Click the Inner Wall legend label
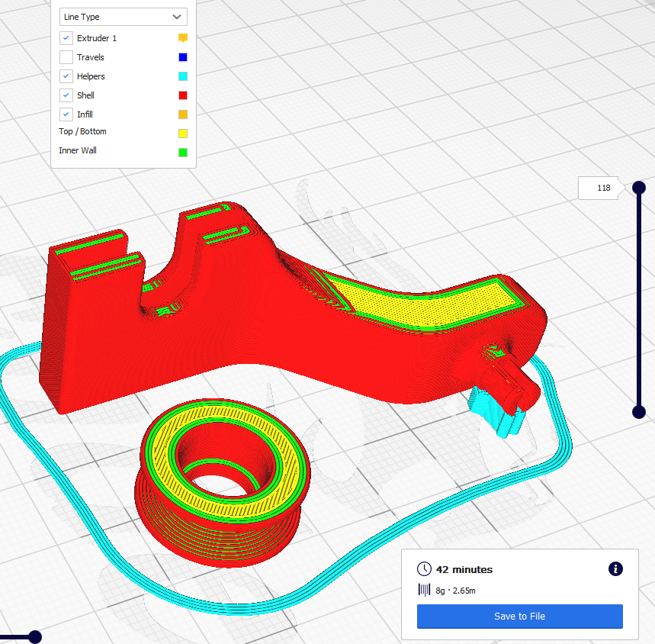 [78, 150]
